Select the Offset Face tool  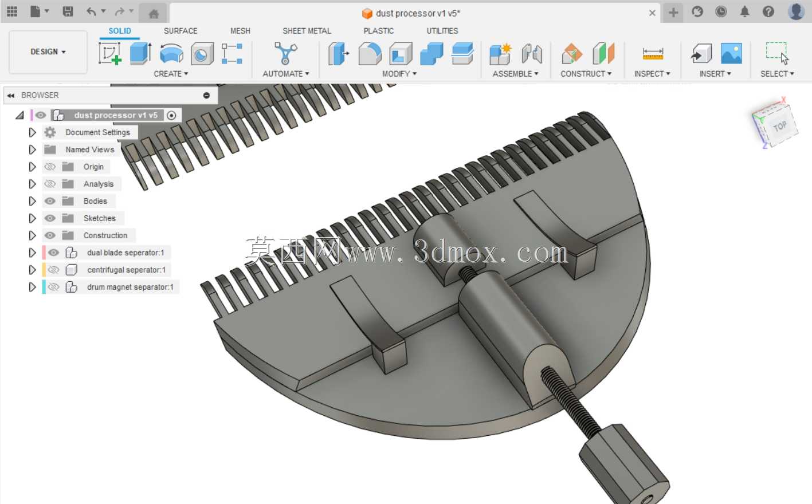[x=462, y=53]
